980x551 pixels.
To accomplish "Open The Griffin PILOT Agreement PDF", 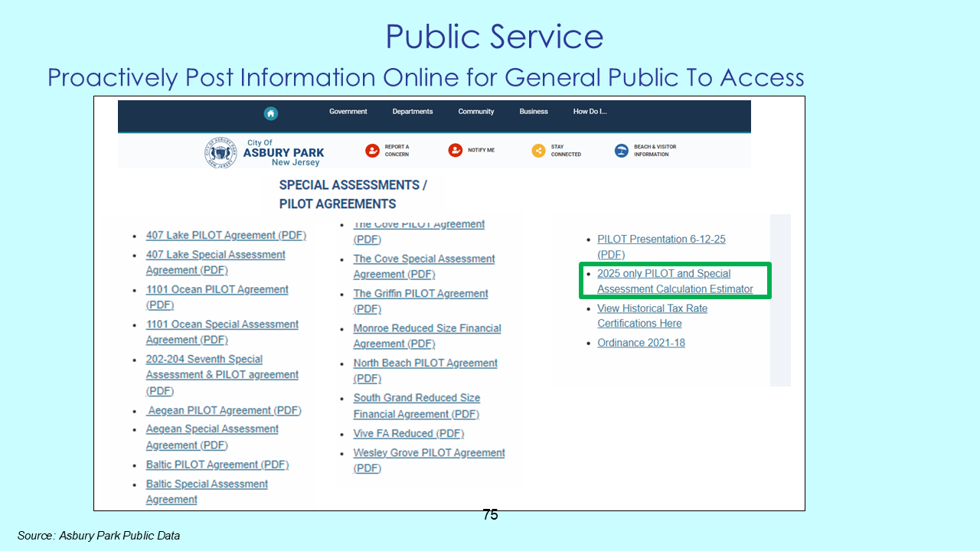I will coord(420,302).
